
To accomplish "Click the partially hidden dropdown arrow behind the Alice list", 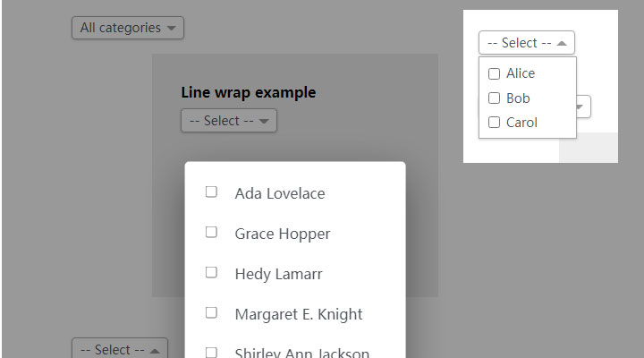I will pyautogui.click(x=580, y=107).
